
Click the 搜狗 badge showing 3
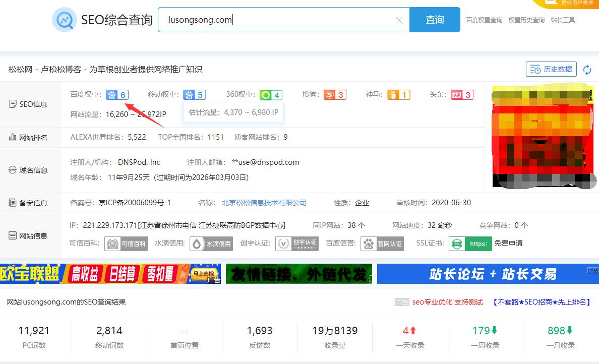tap(335, 95)
